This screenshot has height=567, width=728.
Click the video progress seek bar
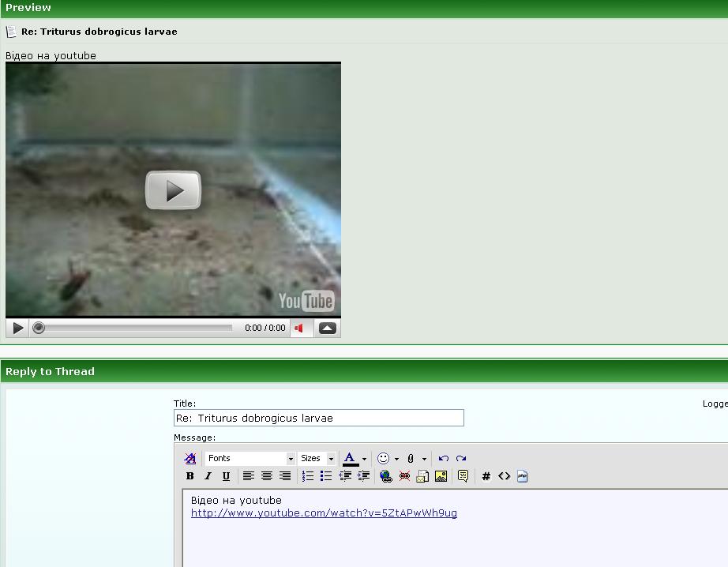coord(134,328)
